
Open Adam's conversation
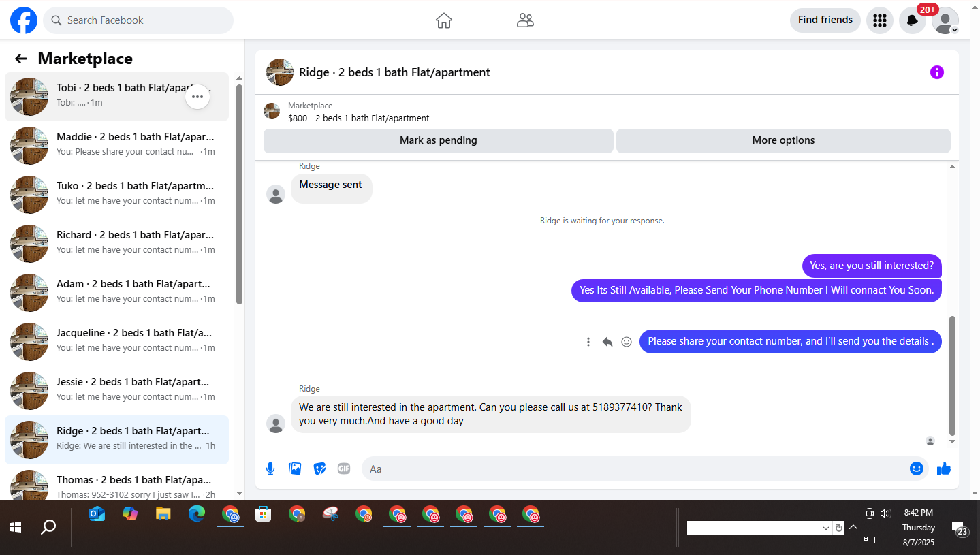pyautogui.click(x=116, y=293)
